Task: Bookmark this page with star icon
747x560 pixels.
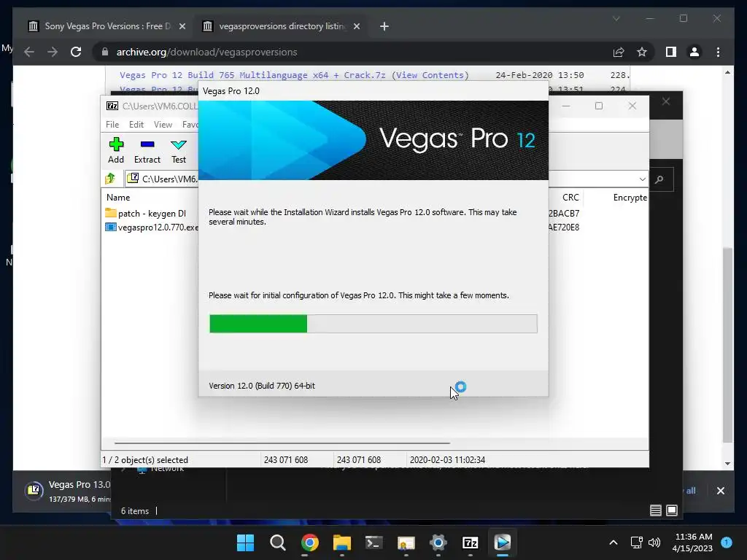Action: [x=642, y=52]
